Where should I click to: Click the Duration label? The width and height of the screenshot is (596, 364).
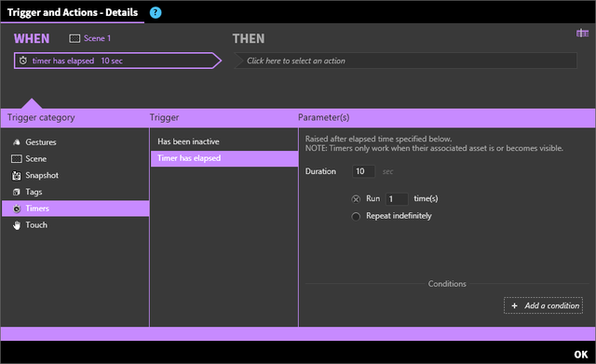[x=320, y=171]
